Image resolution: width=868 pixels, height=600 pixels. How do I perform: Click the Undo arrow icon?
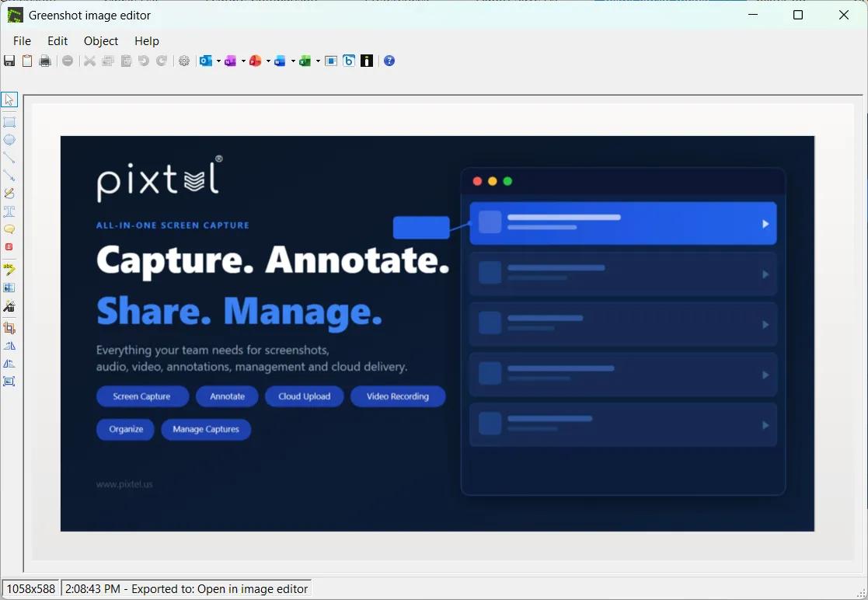pyautogui.click(x=144, y=61)
